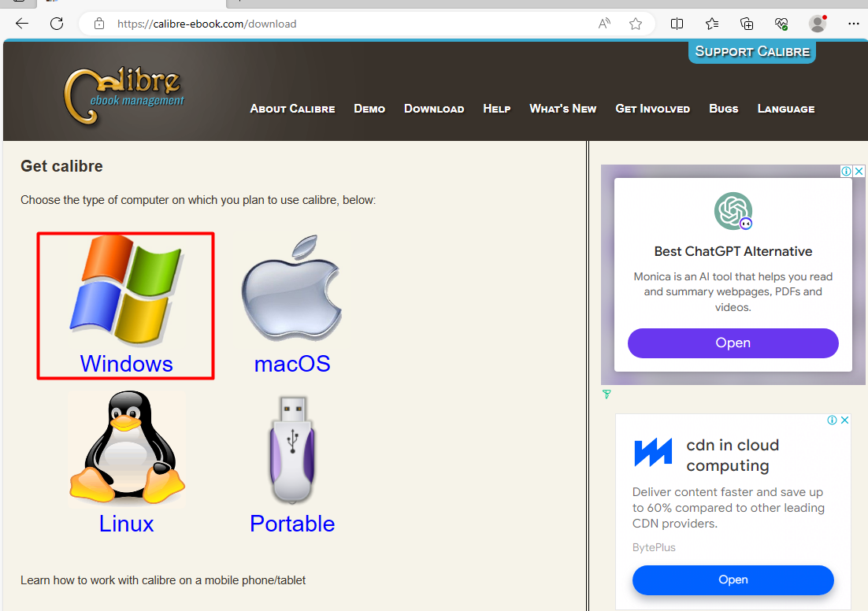Screen dimensions: 868x611
Task: Click the BytePlus ad description text
Action: (x=729, y=508)
